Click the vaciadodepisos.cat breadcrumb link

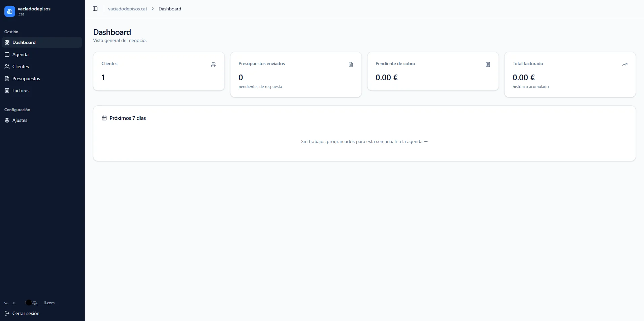pos(128,9)
